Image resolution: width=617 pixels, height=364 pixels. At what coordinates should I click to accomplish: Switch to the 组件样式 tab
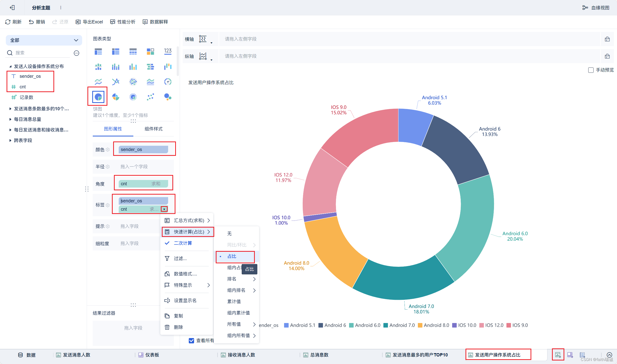point(153,129)
